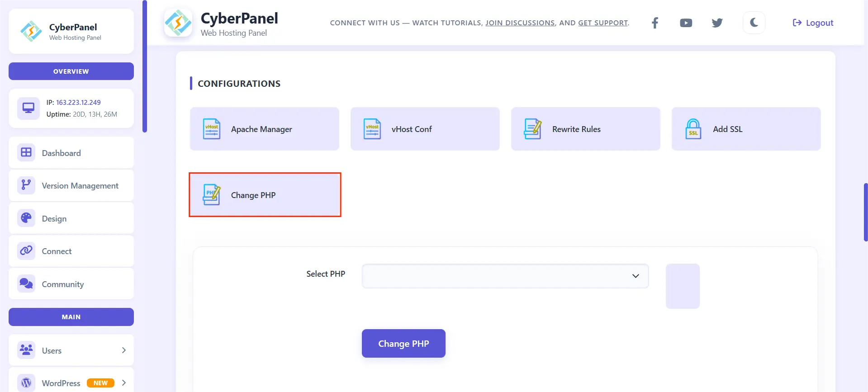This screenshot has width=868, height=392.
Task: Click the purple Change PHP submit button
Action: point(403,343)
